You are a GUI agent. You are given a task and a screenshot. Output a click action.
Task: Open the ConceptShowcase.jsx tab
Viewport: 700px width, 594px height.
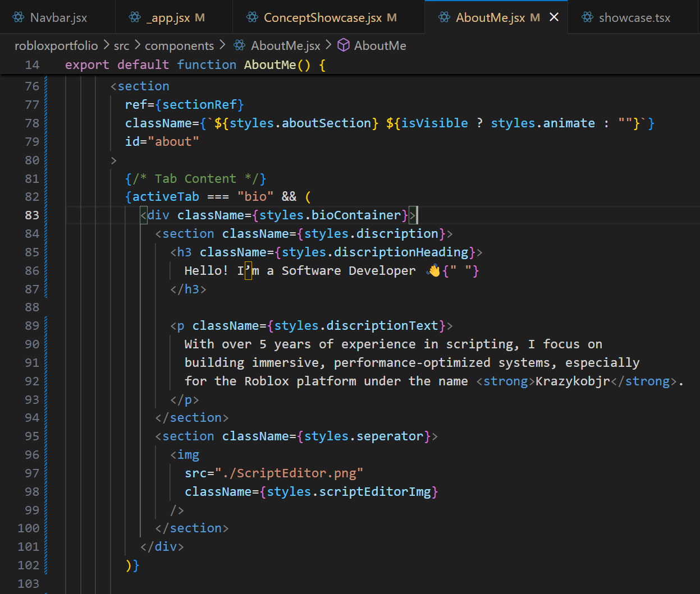point(322,17)
